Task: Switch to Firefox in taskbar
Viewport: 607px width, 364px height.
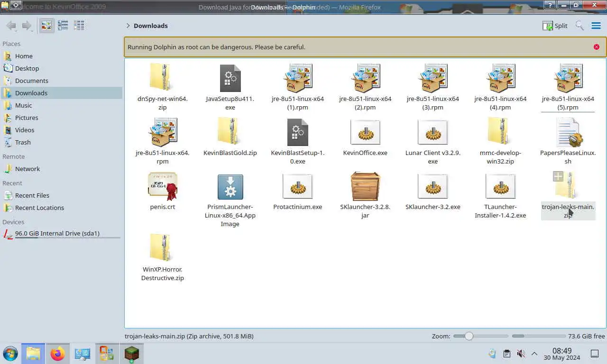Action: point(58,354)
